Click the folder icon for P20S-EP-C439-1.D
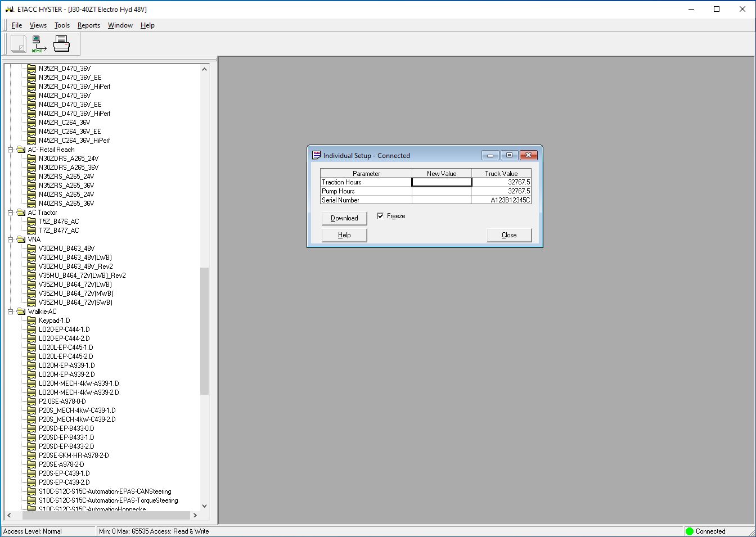756x537 pixels. coord(32,473)
